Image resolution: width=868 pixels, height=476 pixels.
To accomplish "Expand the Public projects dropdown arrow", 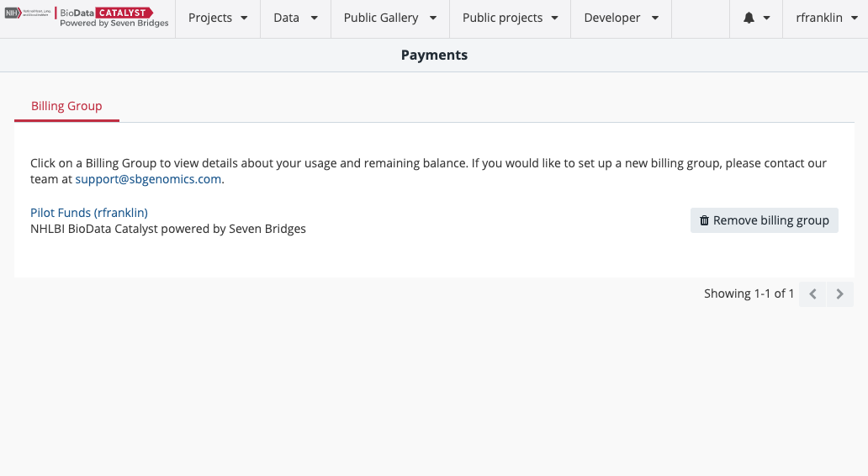I will tap(555, 18).
